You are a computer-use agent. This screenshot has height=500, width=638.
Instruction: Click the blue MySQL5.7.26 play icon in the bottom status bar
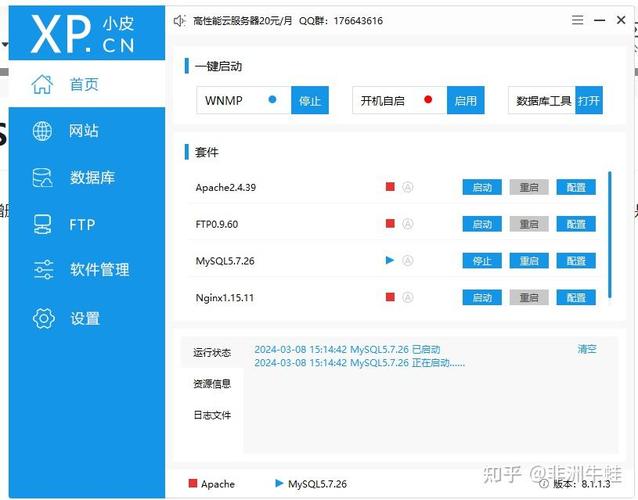[x=279, y=483]
